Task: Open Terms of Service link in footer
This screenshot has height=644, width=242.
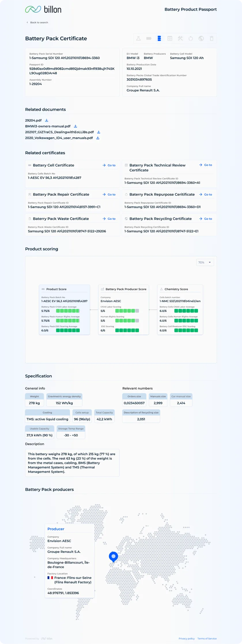Action: pyautogui.click(x=207, y=639)
